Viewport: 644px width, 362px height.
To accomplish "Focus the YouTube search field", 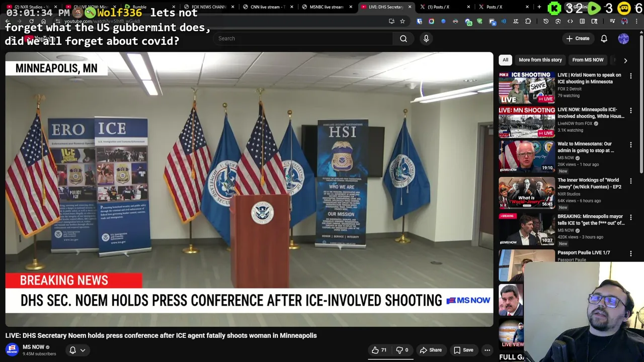I will click(303, 38).
